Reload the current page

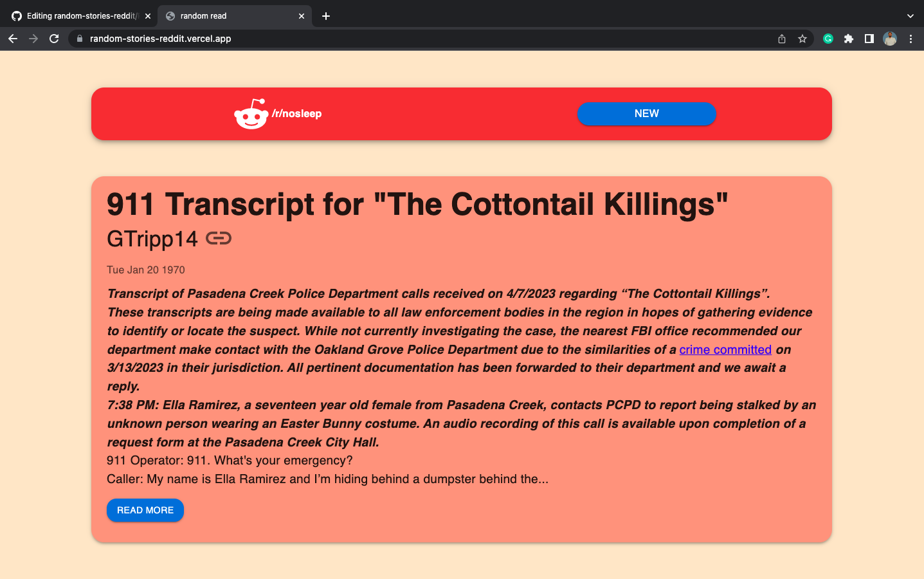pyautogui.click(x=54, y=39)
